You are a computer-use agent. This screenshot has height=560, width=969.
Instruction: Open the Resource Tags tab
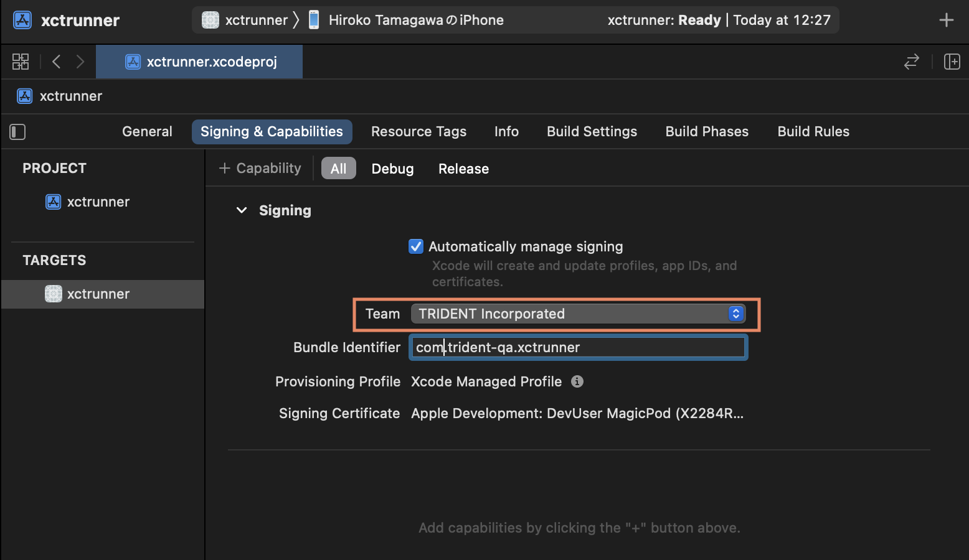point(418,131)
